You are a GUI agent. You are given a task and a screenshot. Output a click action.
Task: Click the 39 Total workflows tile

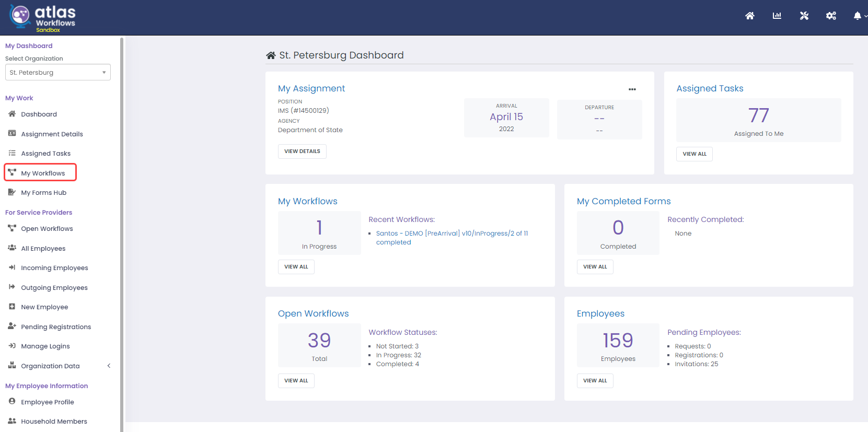tap(319, 345)
